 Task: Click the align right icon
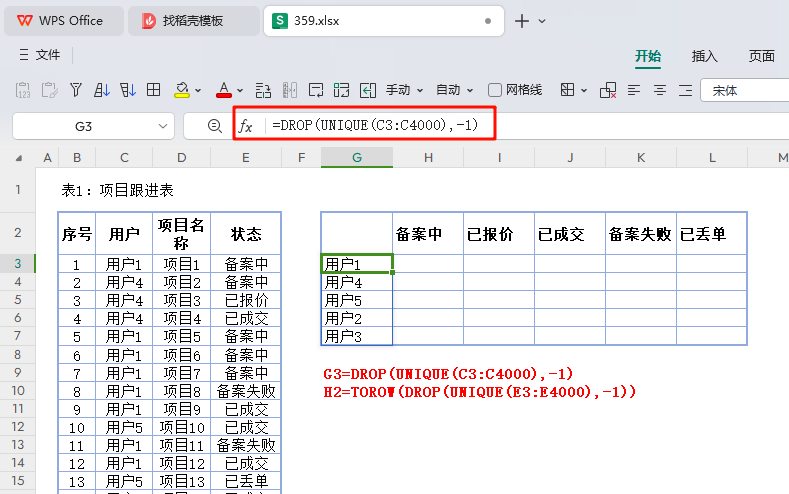pos(685,91)
